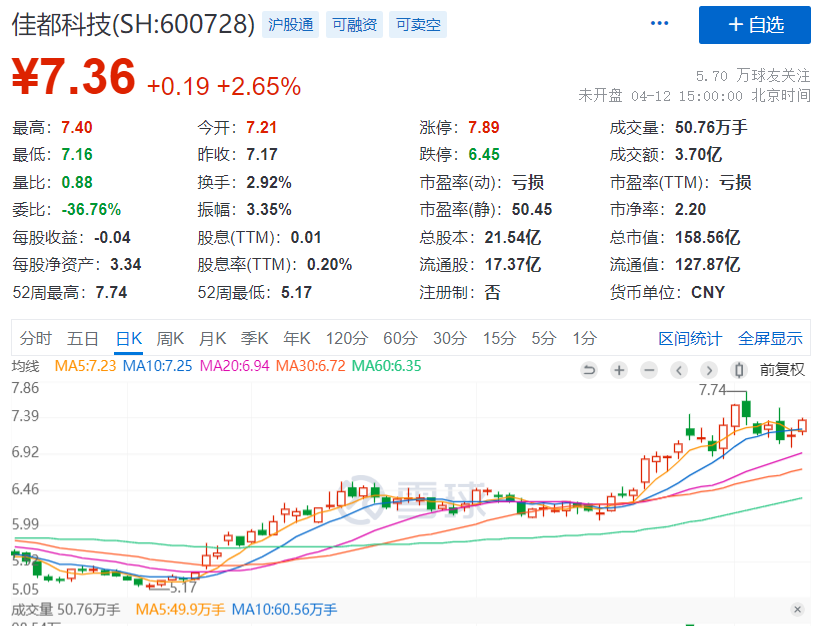The width and height of the screenshot is (818, 626).
Task: Click the 货币单位 value CNY
Action: point(708,292)
